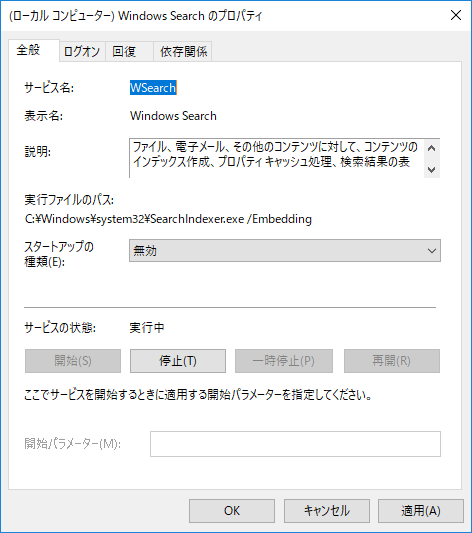Click the 停止(T) button

tap(178, 361)
